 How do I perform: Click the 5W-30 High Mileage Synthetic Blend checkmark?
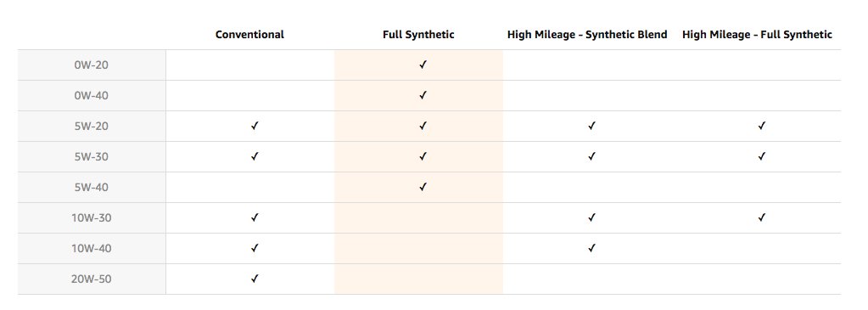coord(591,156)
